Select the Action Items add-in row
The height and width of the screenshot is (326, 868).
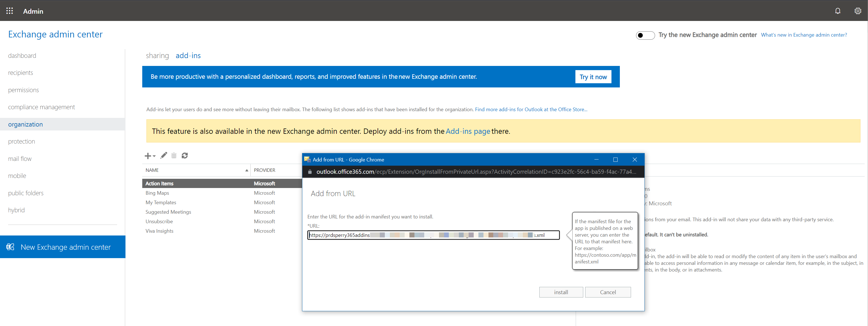222,184
